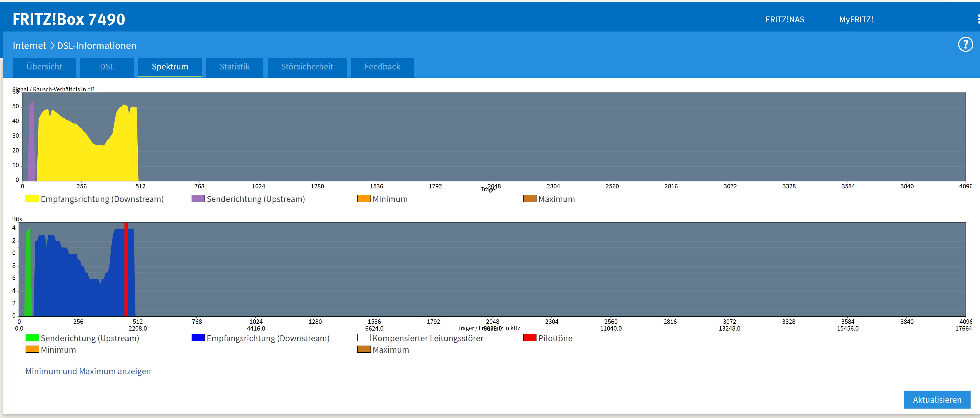Click Minimum und Maximum anzeigen link
Screen dimensions: 980x418
pos(88,371)
